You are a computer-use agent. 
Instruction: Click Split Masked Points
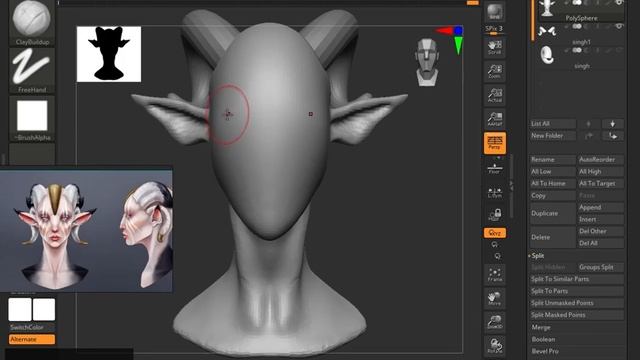point(577,315)
